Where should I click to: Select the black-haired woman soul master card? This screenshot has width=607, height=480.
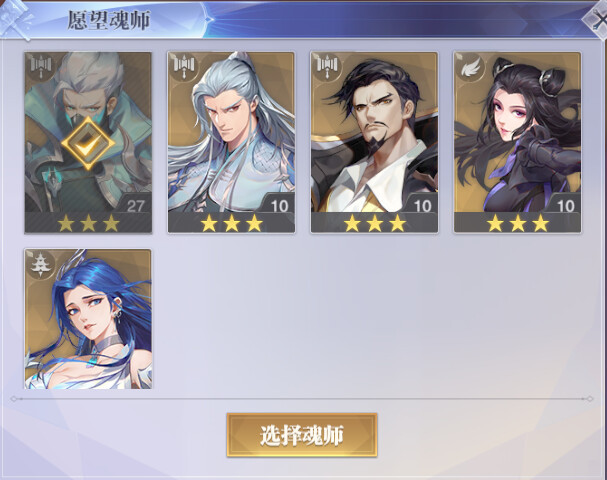518,143
